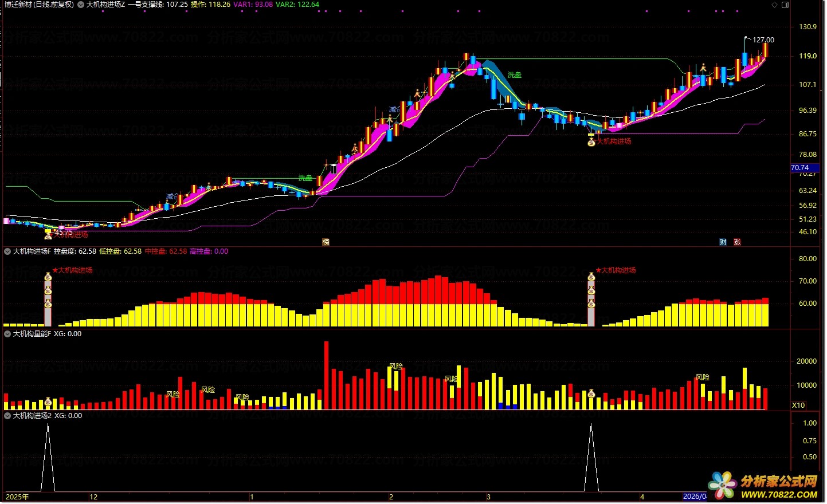Toggle the side panel layout icon
The image size is (827, 504).
(x=785, y=5)
